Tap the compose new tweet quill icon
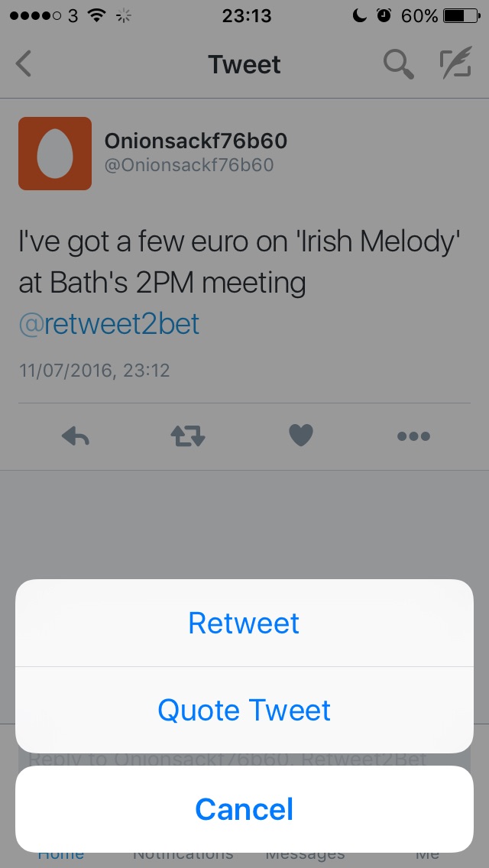Image resolution: width=489 pixels, height=868 pixels. (x=455, y=64)
